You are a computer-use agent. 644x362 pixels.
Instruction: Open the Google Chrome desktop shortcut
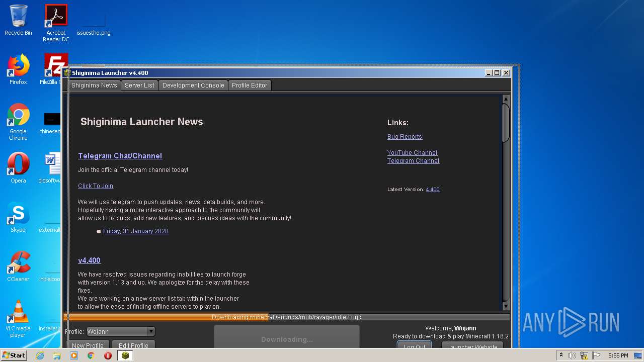coord(18,122)
